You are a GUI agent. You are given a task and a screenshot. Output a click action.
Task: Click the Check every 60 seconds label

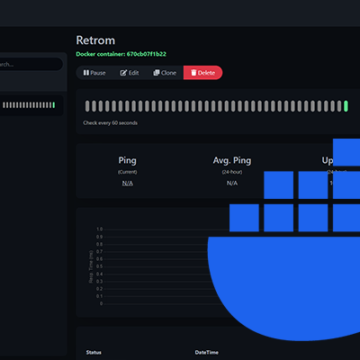tap(110, 123)
